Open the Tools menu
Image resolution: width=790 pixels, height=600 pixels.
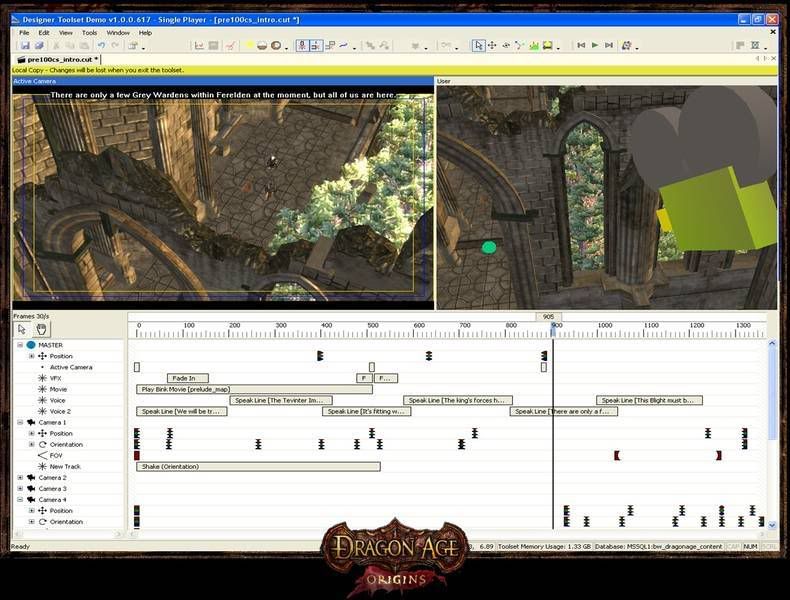[x=89, y=33]
